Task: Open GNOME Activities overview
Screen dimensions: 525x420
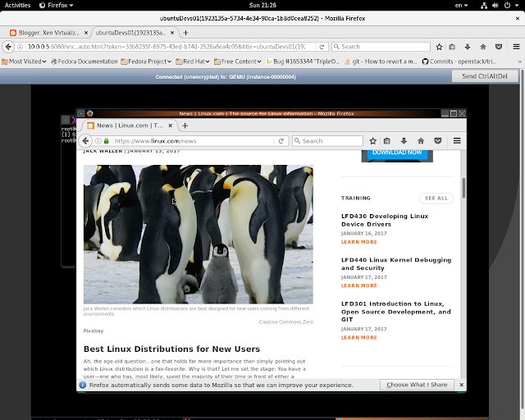Action: (17, 6)
